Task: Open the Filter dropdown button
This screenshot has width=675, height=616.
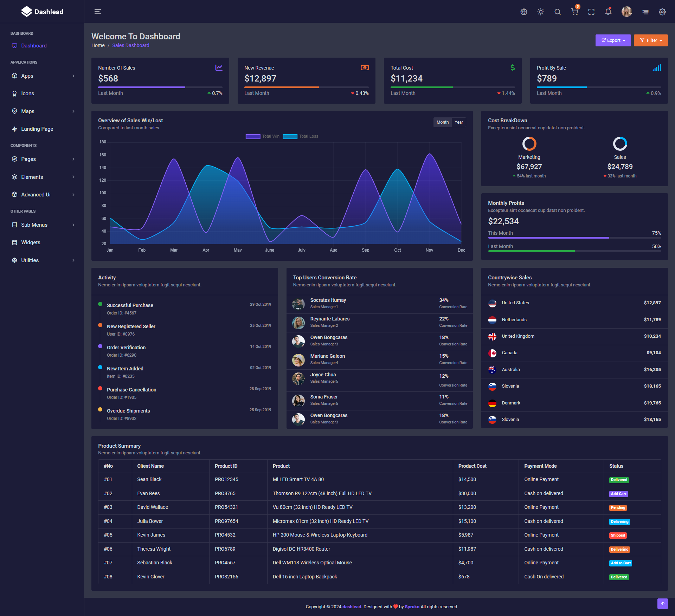Action: tap(651, 40)
